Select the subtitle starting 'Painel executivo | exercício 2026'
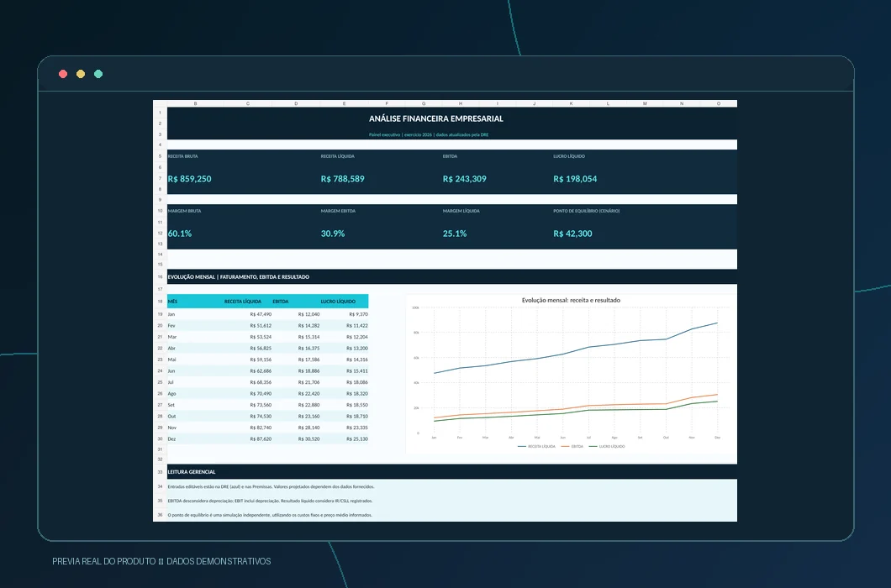891x588 pixels. pos(429,135)
